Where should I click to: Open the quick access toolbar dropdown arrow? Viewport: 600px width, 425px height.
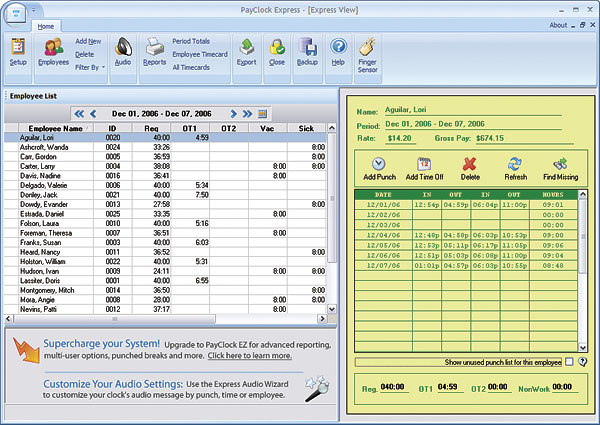coord(34,10)
